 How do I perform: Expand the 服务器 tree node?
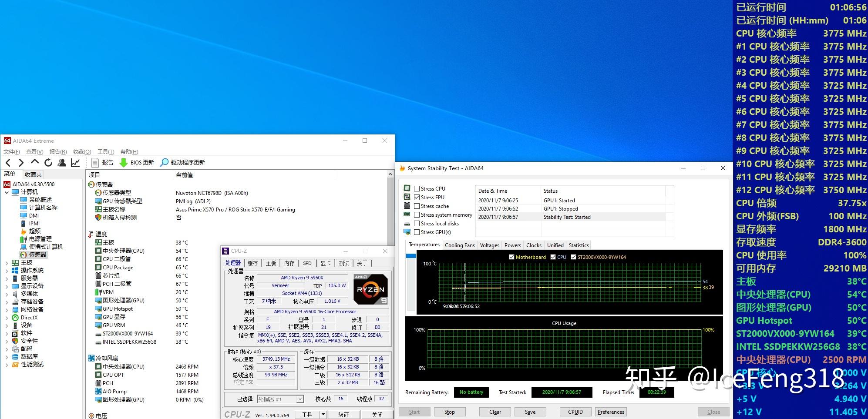point(7,278)
